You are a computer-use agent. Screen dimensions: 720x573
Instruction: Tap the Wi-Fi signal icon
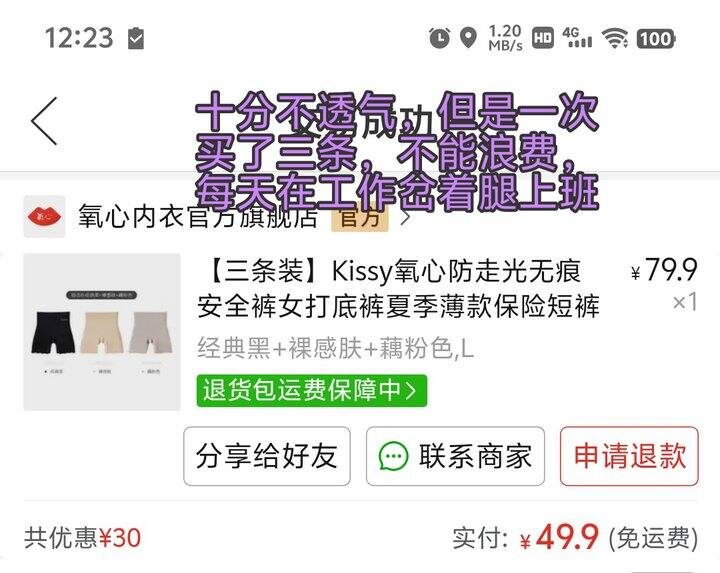(x=615, y=38)
